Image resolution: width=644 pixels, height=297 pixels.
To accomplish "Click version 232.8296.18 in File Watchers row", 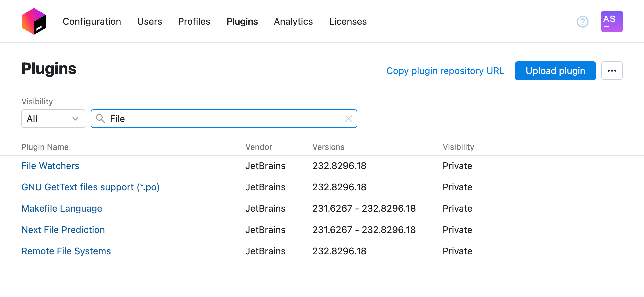I will (339, 166).
